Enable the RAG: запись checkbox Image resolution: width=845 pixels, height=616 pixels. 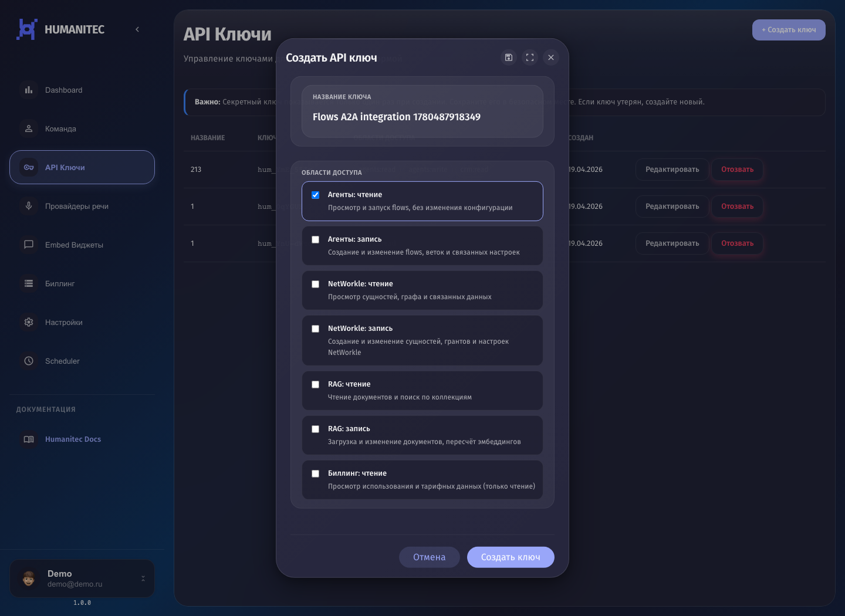tap(316, 429)
